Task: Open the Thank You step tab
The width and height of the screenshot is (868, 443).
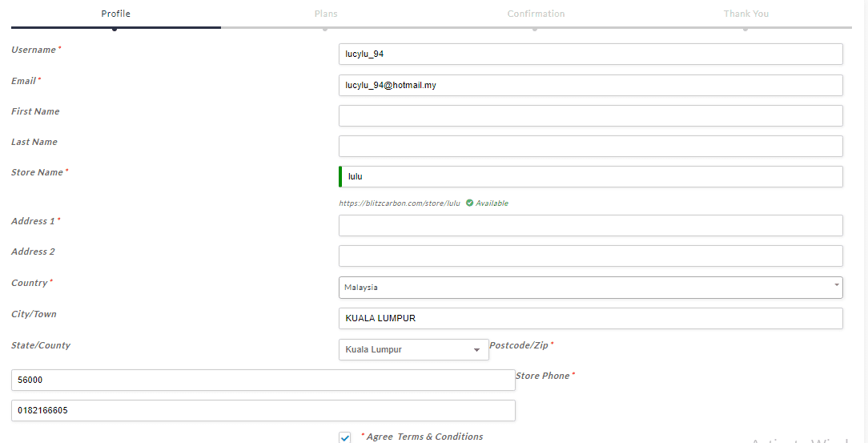Action: point(745,14)
